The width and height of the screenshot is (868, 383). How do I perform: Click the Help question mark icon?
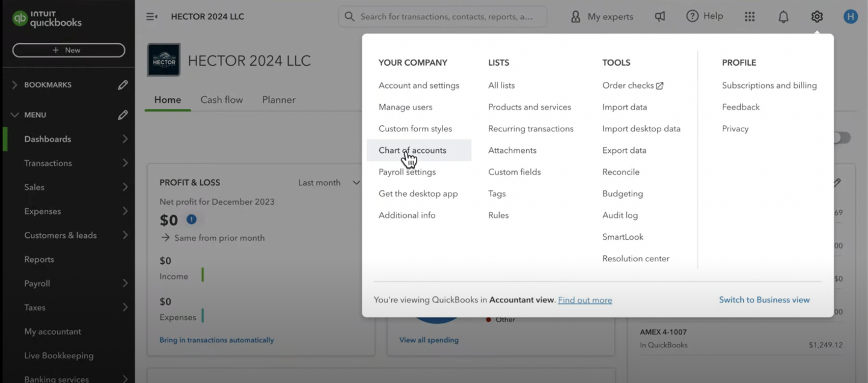coord(693,16)
